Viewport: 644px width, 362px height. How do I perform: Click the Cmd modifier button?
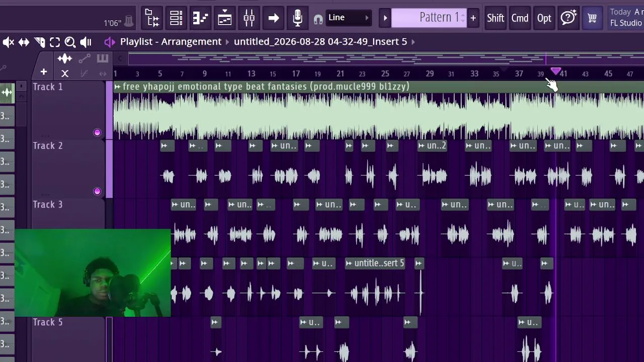tap(520, 18)
